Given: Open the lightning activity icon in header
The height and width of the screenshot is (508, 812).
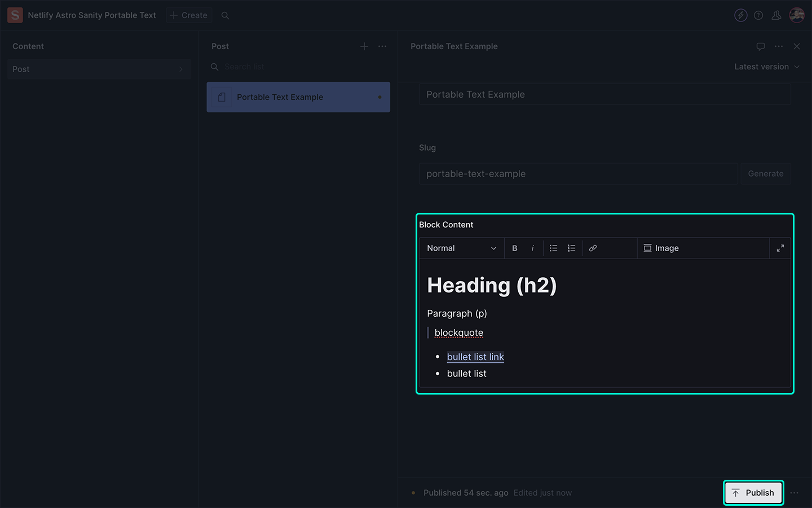Looking at the screenshot, I should 741,15.
